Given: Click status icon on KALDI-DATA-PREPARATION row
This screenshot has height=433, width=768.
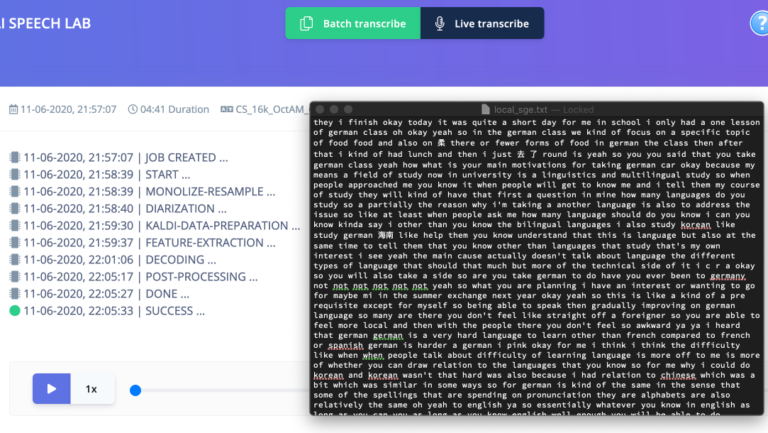Looking at the screenshot, I should 15,225.
